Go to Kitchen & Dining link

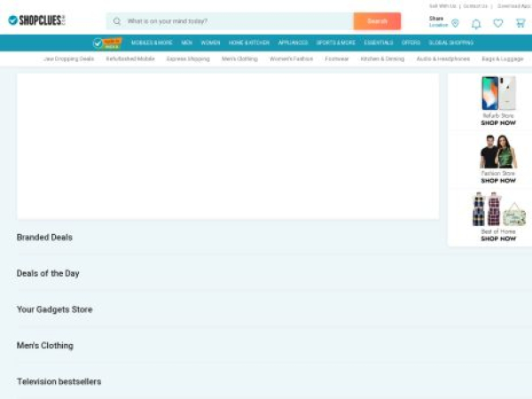(x=382, y=59)
